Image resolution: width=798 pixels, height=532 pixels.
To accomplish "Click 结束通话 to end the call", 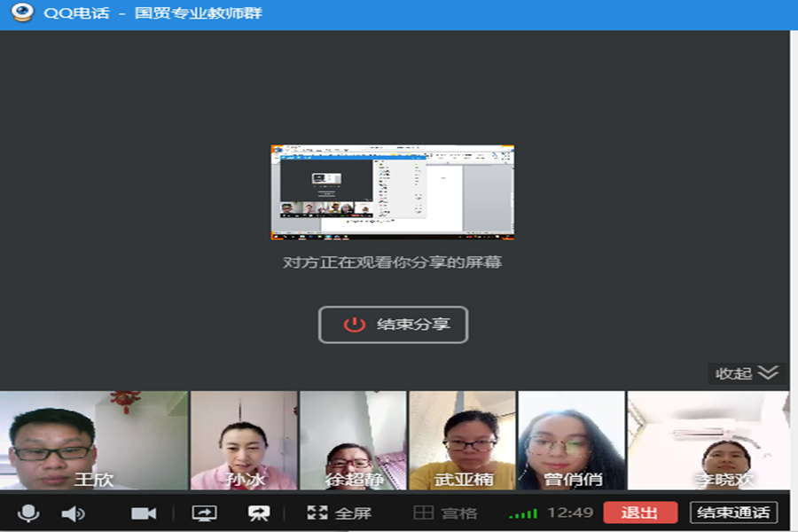I will [x=733, y=512].
